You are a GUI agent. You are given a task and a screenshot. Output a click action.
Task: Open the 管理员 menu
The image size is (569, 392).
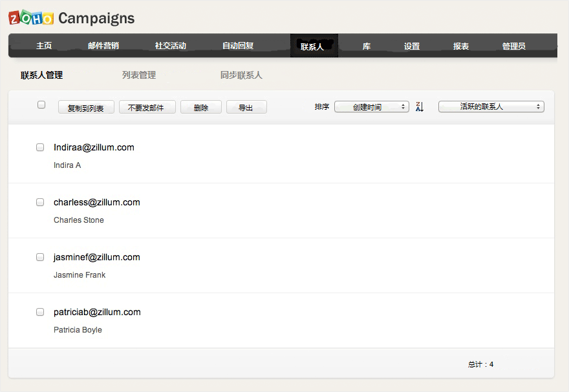[513, 46]
